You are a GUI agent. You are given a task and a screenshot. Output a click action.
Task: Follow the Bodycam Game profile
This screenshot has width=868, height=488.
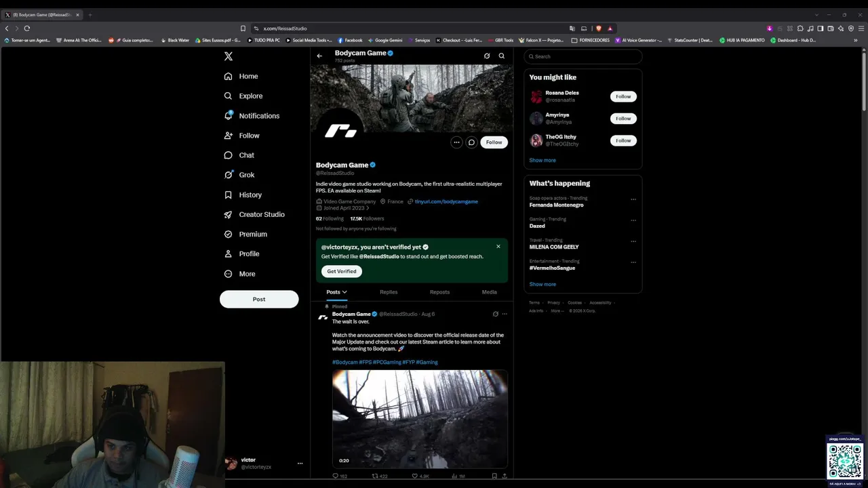pos(494,142)
